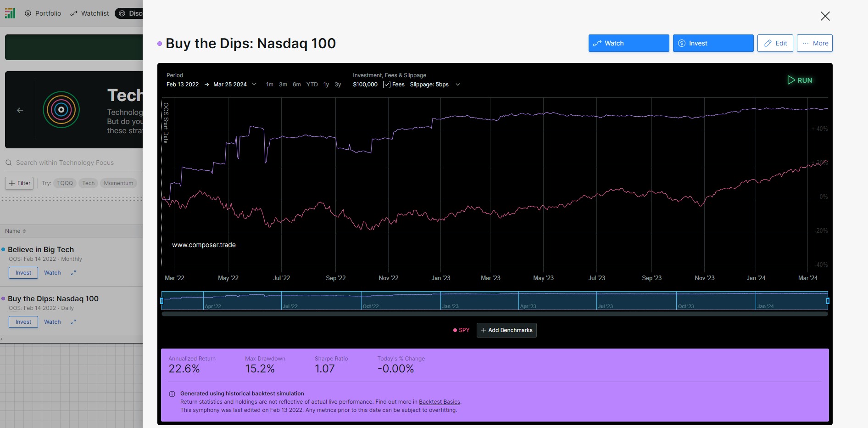Screen dimensions: 868x428
Task: Click the Edit pencil button
Action: (775, 43)
